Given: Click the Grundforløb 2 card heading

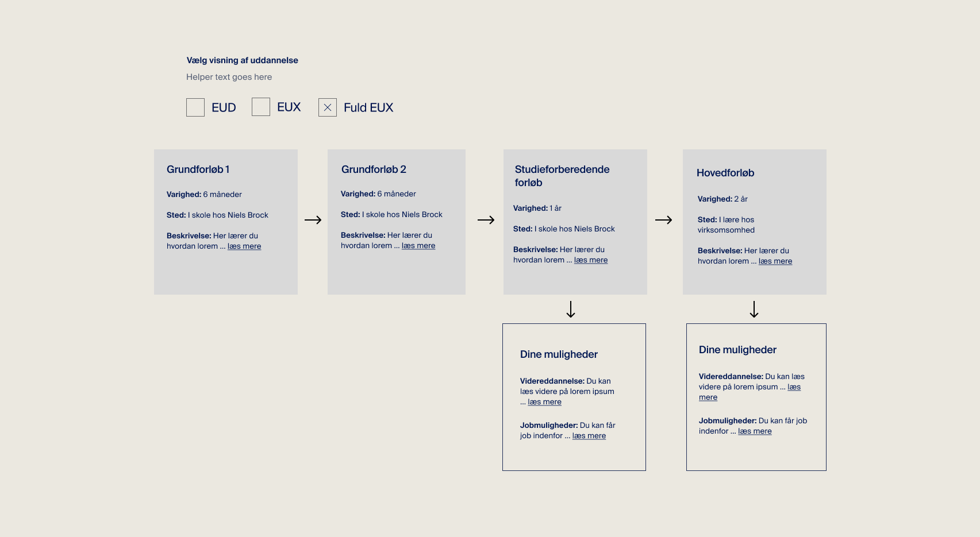Looking at the screenshot, I should pyautogui.click(x=374, y=169).
